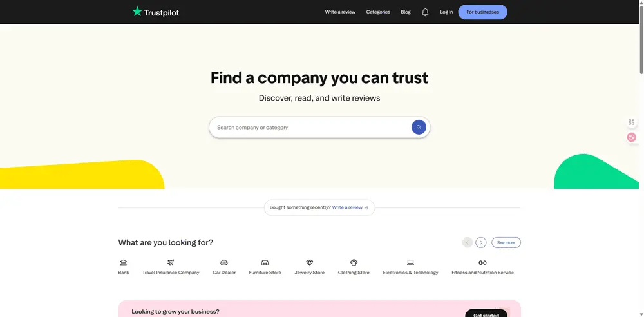This screenshot has height=317, width=644.
Task: Show previous categories with left arrow
Action: point(468,242)
